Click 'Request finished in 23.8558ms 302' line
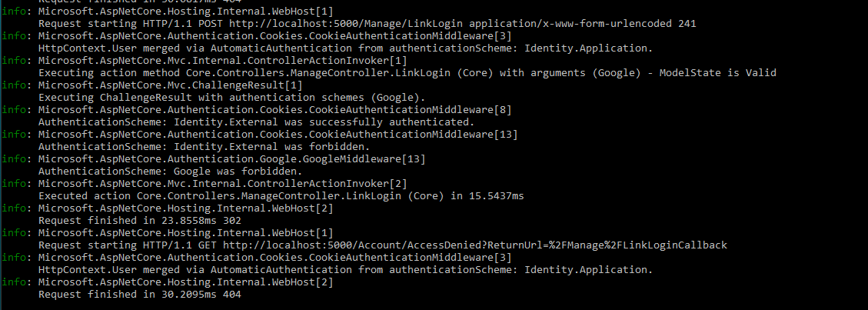 pos(139,220)
